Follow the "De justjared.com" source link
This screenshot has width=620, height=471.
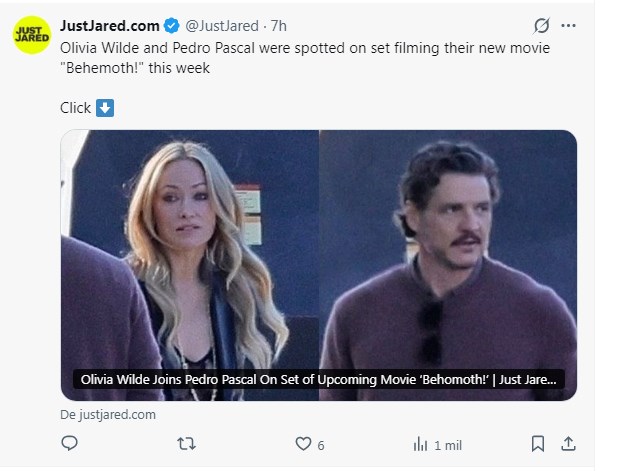coord(108,414)
